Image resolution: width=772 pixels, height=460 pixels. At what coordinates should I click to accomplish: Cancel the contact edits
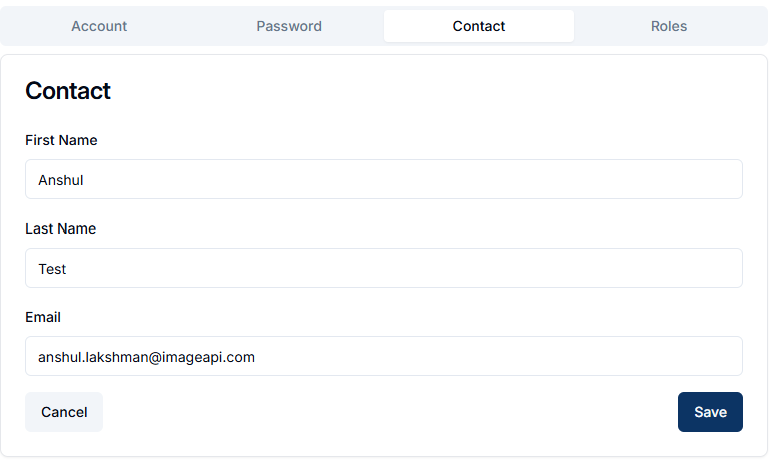tap(64, 412)
